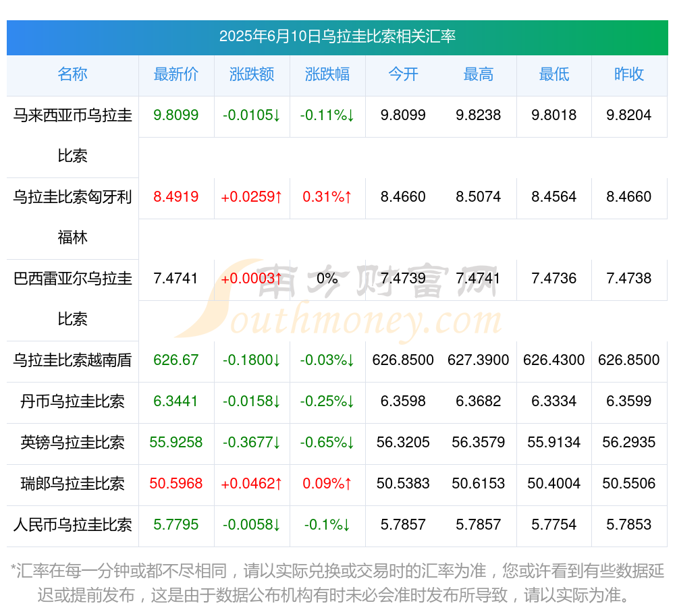Screen dimensions: 675x616
Task: Click the 最低 column header
Action: pos(554,74)
